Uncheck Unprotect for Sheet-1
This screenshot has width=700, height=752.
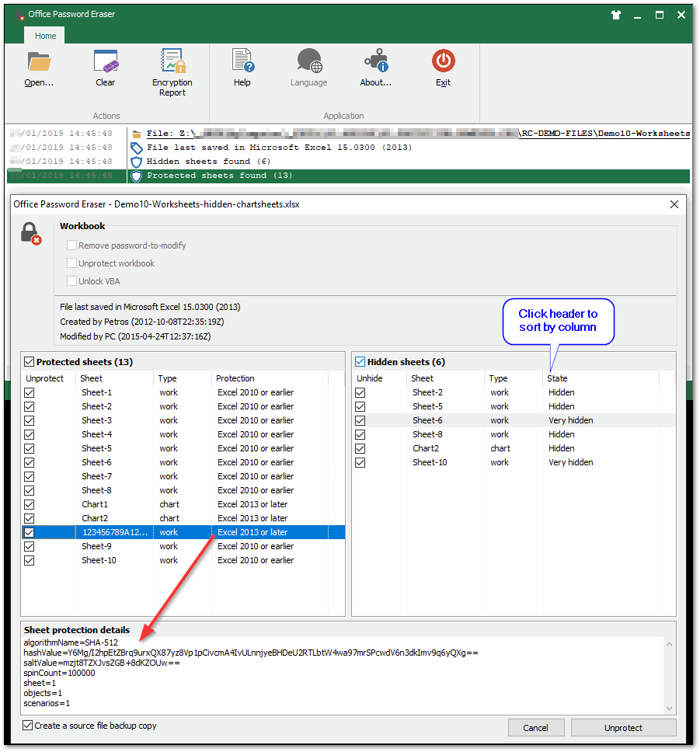30,393
